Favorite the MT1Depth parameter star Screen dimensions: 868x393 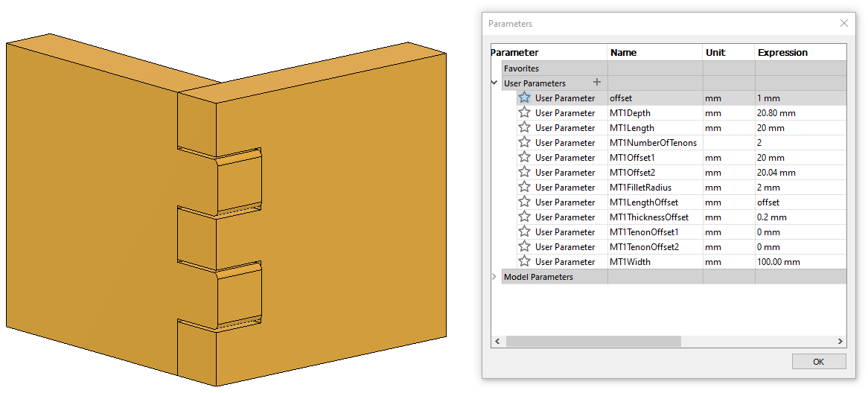(x=525, y=112)
